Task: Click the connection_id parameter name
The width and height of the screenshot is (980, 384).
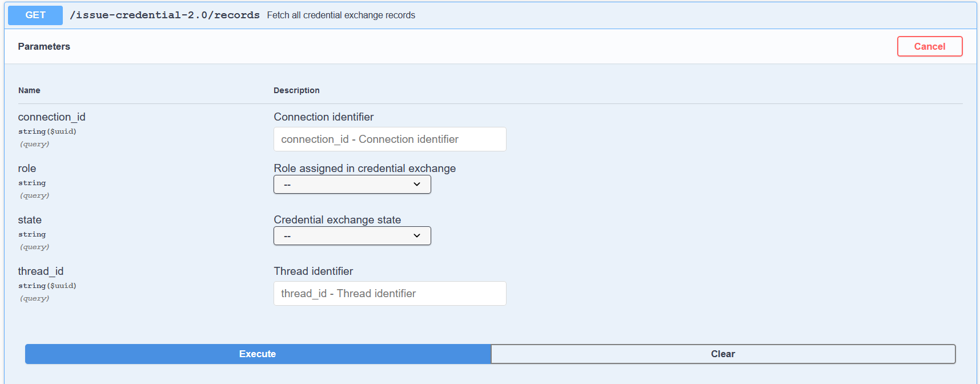Action: click(51, 117)
